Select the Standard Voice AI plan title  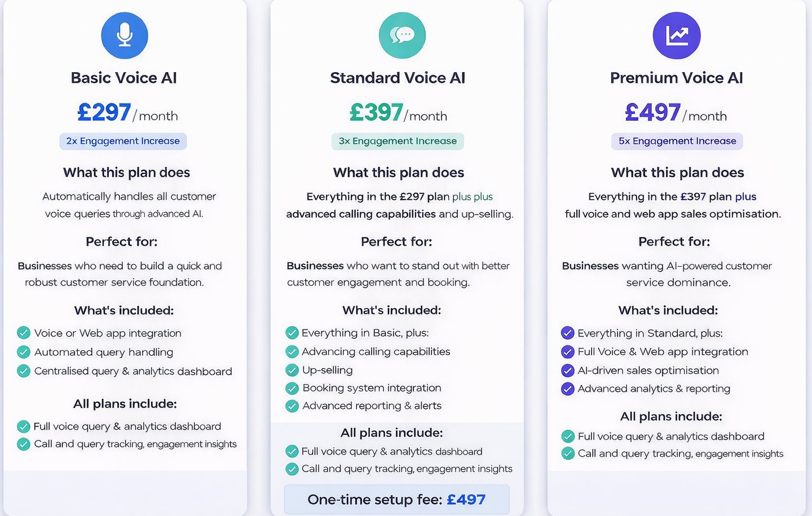click(x=398, y=78)
